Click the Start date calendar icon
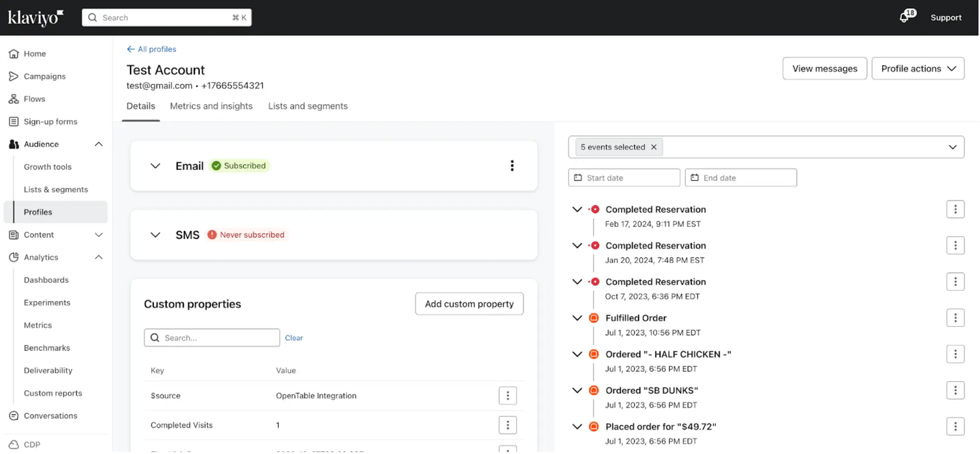 click(578, 178)
